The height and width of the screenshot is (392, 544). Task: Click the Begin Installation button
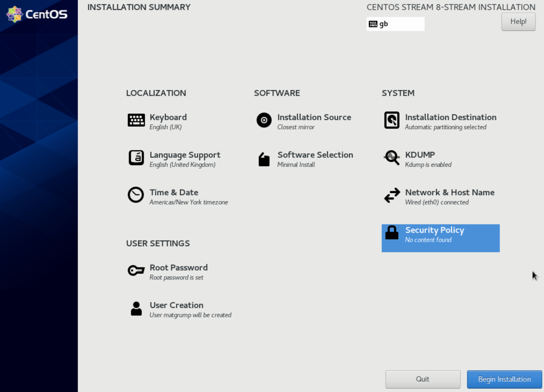[x=505, y=379]
